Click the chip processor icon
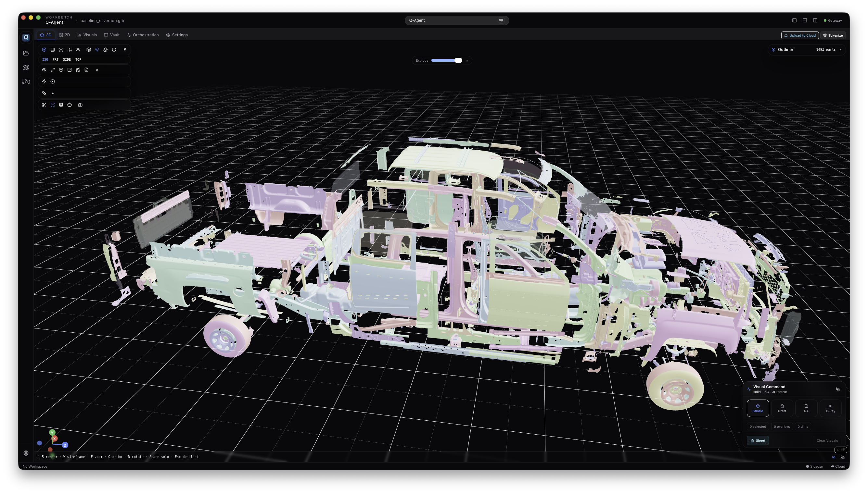868x494 pixels. coord(61,105)
